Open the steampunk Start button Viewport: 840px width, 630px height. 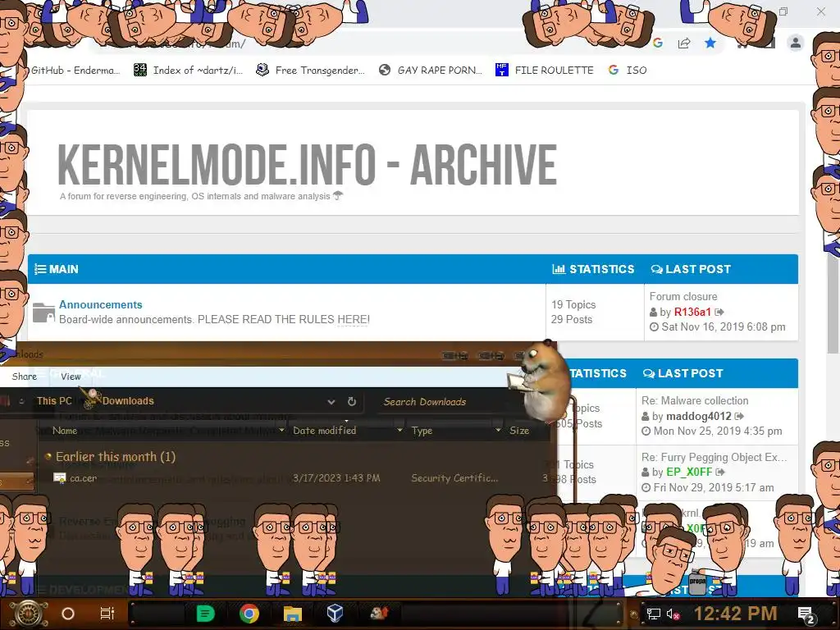[29, 614]
